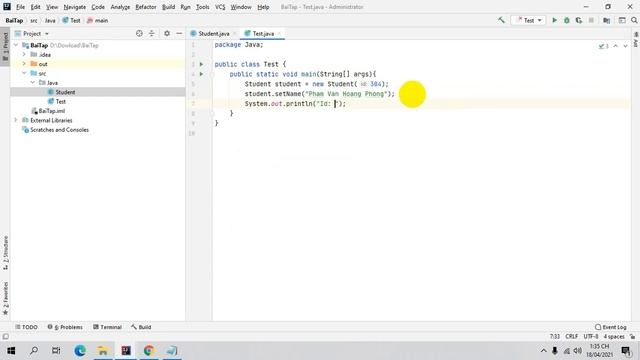
Task: Click run gutter arrow beside main method
Action: pyautogui.click(x=201, y=74)
